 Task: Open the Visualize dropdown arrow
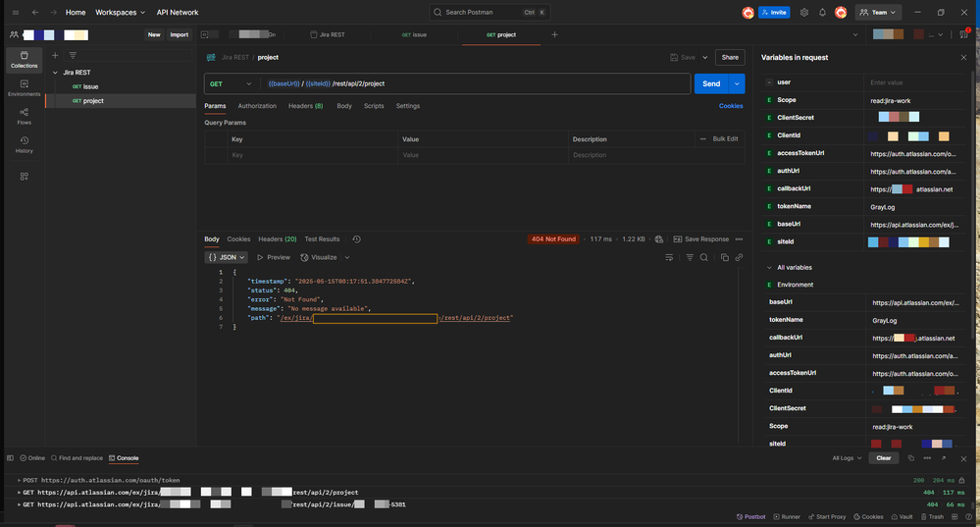347,257
